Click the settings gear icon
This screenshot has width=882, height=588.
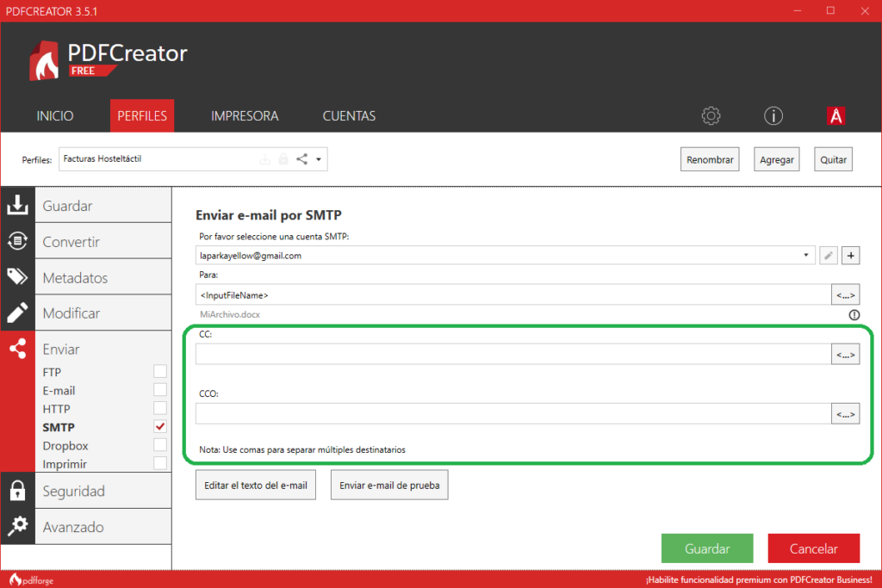(711, 116)
